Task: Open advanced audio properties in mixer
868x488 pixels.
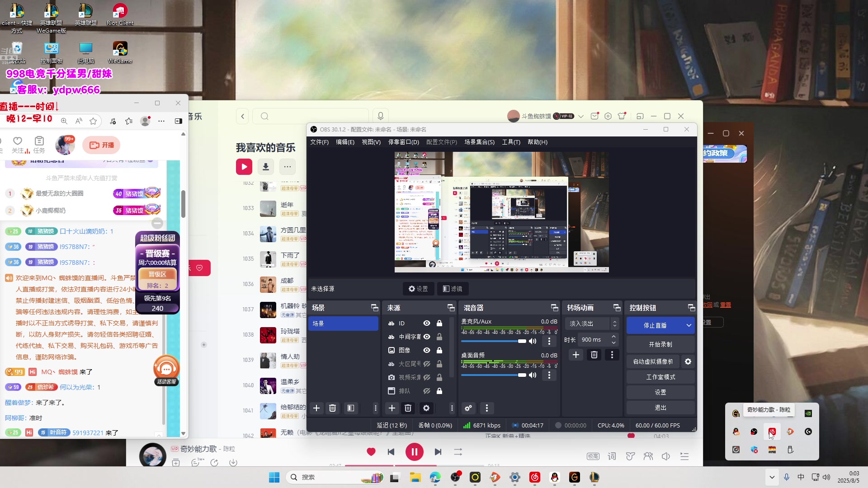Action: (468, 408)
